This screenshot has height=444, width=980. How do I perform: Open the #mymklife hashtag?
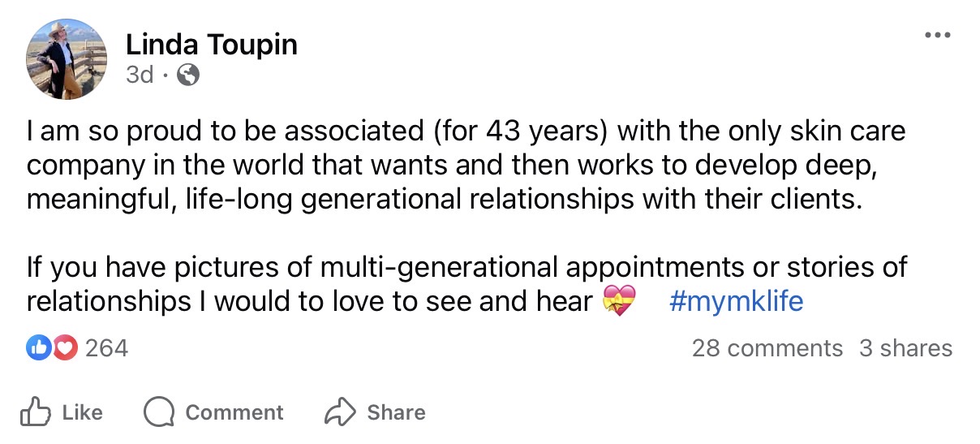[x=737, y=302]
